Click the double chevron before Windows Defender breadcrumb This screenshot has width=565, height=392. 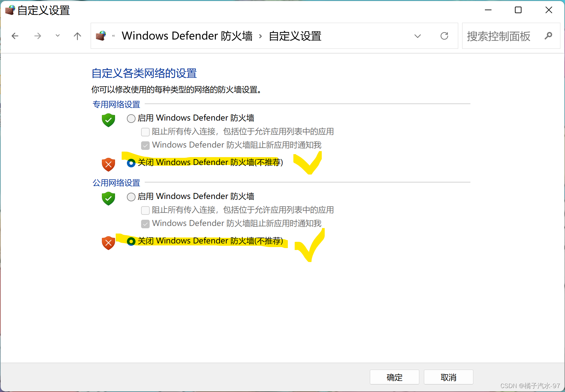pyautogui.click(x=113, y=36)
